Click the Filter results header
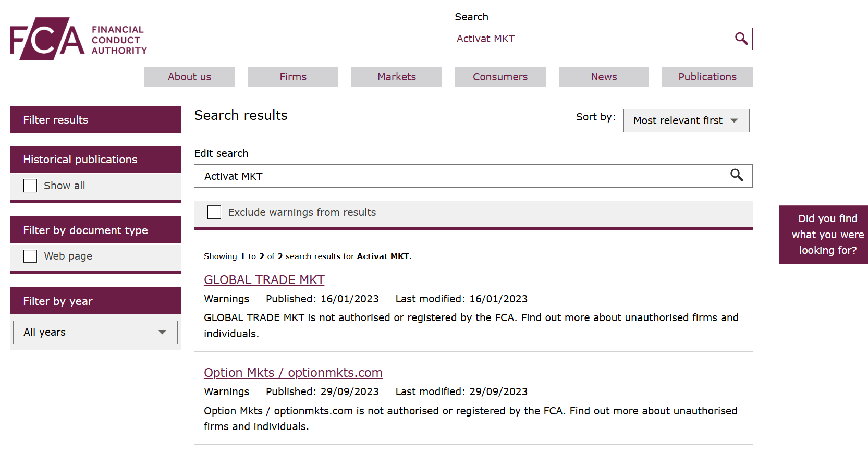This screenshot has width=868, height=453. (x=95, y=120)
